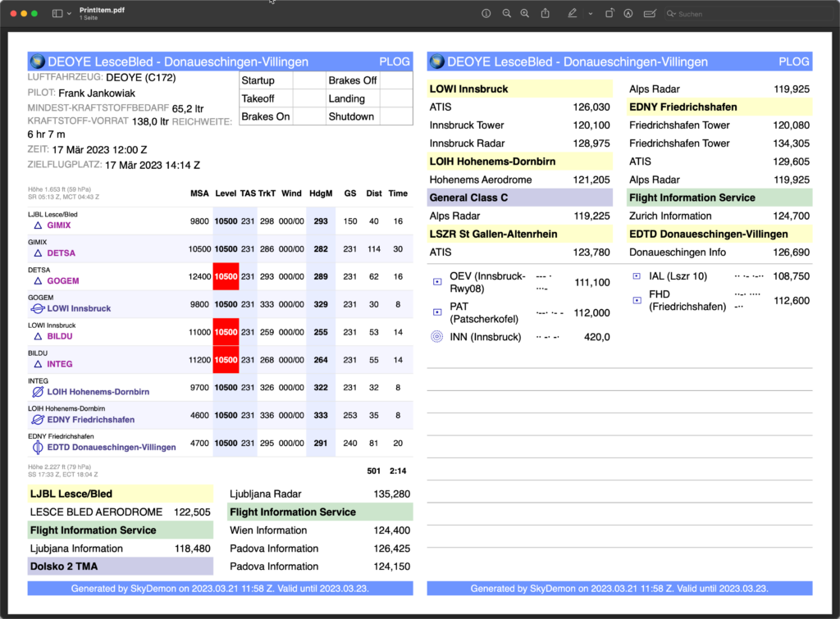Viewport: 840px width, 619px height.
Task: Open the form filling toolbar icon
Action: (650, 13)
